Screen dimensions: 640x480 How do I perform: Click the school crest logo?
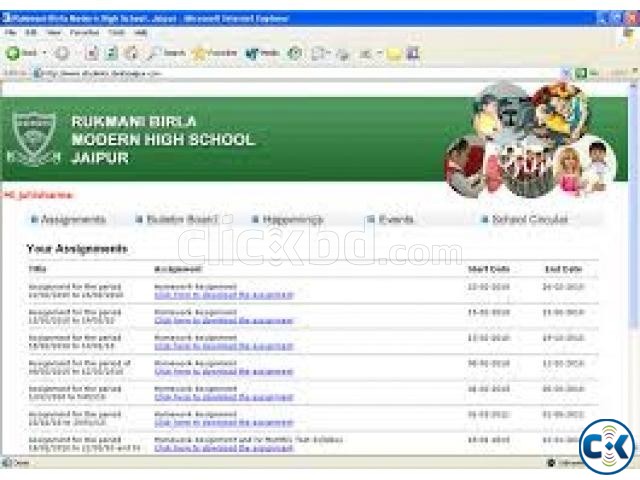[35, 137]
